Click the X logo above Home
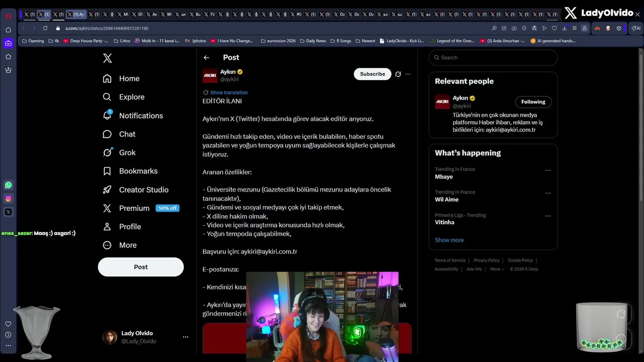Screen dimensions: 644x362 (107, 58)
